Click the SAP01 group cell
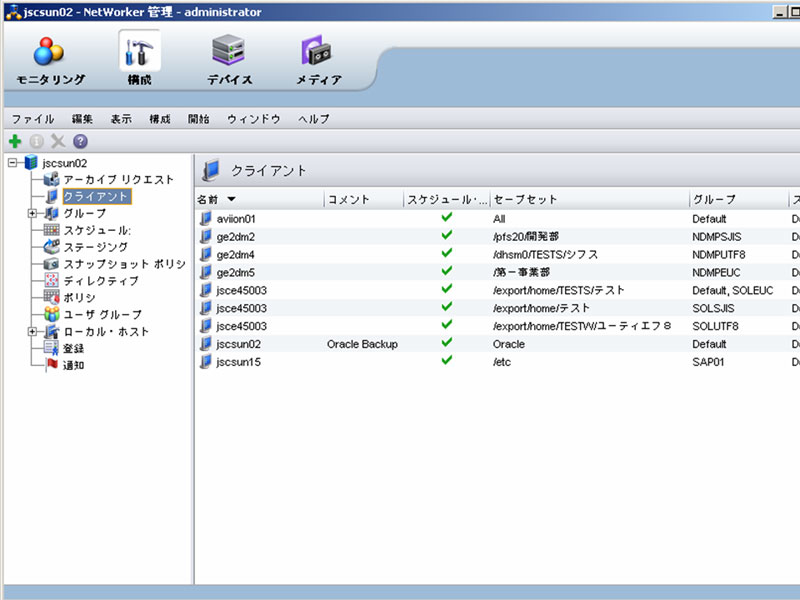Viewport: 800px width, 600px height. (708, 362)
